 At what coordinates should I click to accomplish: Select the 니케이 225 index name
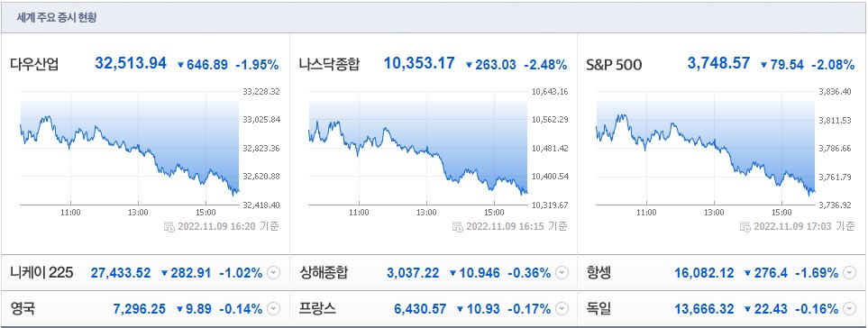coord(41,273)
